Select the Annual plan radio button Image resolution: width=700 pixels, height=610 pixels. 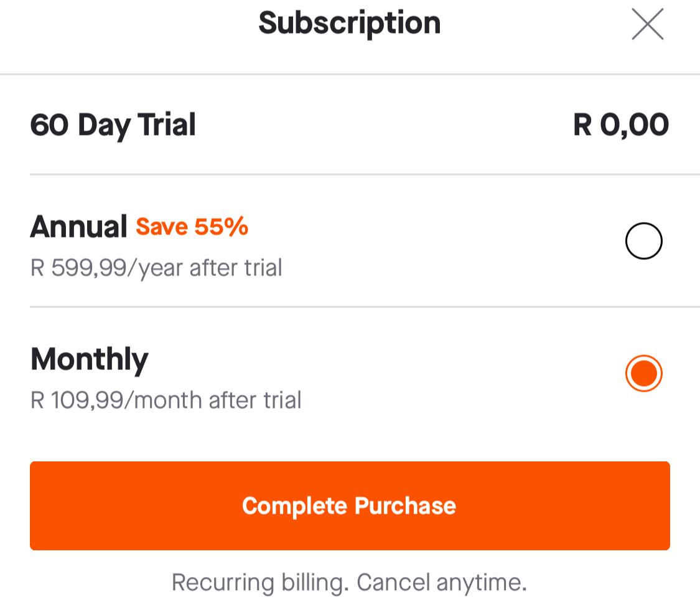coord(643,241)
